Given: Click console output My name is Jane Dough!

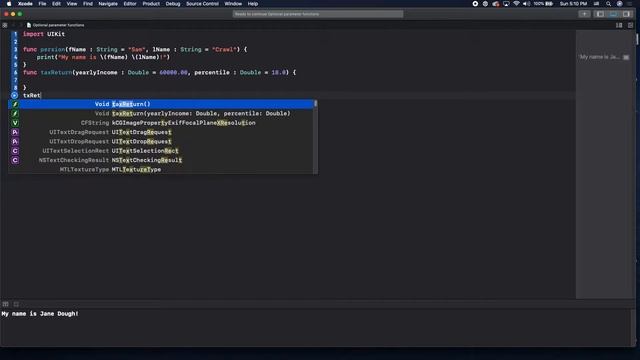Looking at the screenshot, I should coord(40,314).
